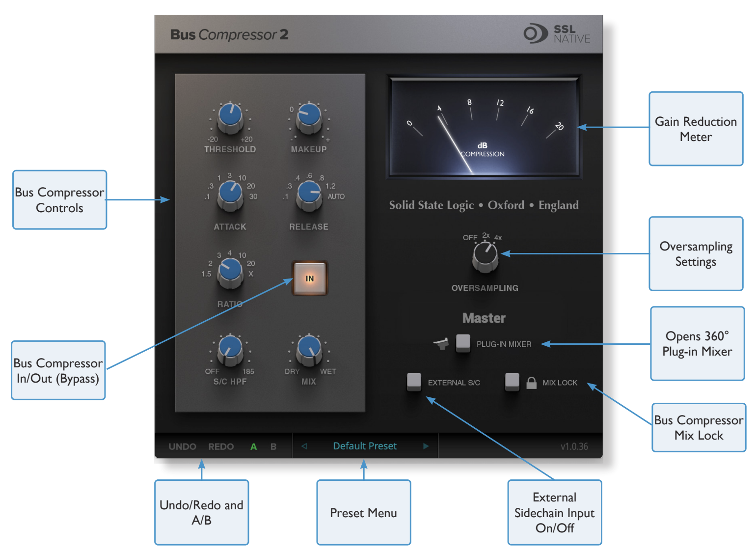Click the gain reduction meter
The height and width of the screenshot is (555, 756).
485,127
